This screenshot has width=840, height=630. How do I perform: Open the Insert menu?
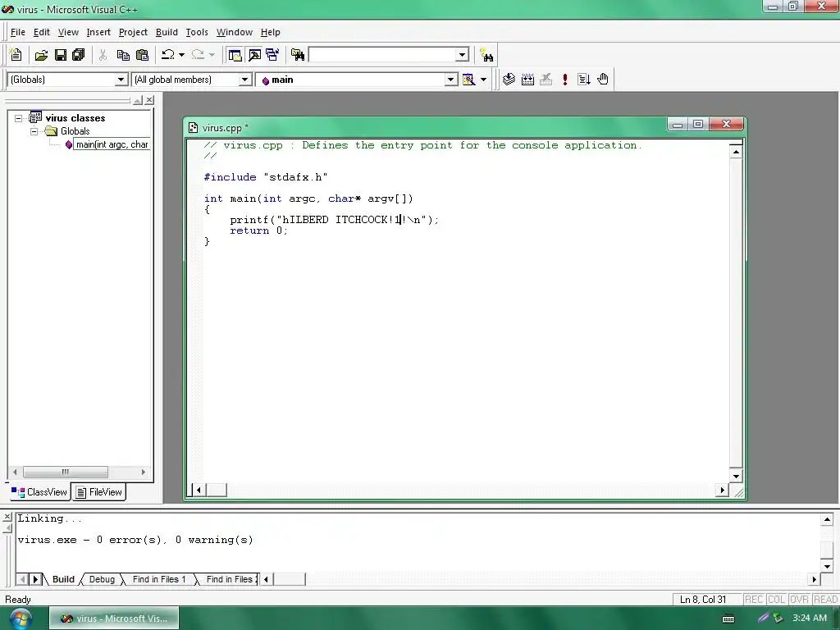[x=98, y=32]
